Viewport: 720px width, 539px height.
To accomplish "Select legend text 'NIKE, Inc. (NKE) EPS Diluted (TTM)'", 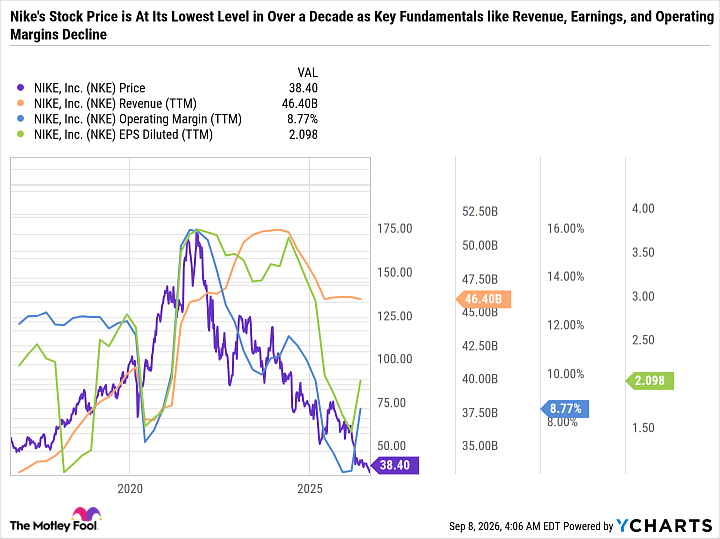I will [x=124, y=135].
